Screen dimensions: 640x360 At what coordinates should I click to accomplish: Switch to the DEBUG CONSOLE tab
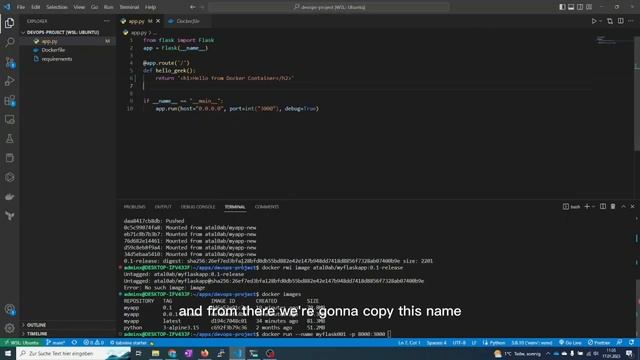198,207
